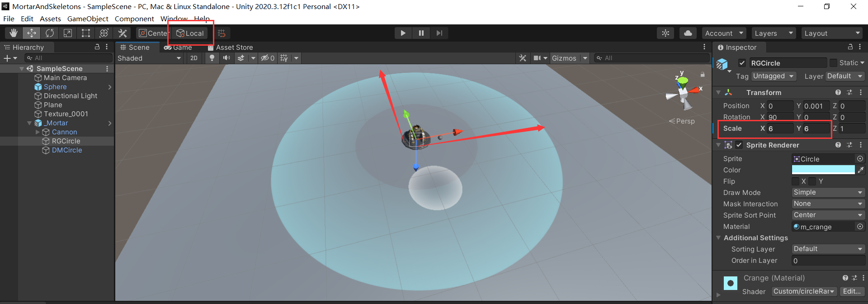Screen dimensions: 868x304
Task: Open the Draw Mode dropdown
Action: 828,192
